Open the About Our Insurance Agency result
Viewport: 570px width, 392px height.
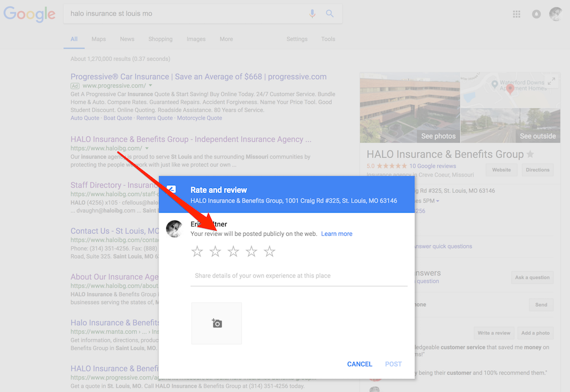point(115,276)
